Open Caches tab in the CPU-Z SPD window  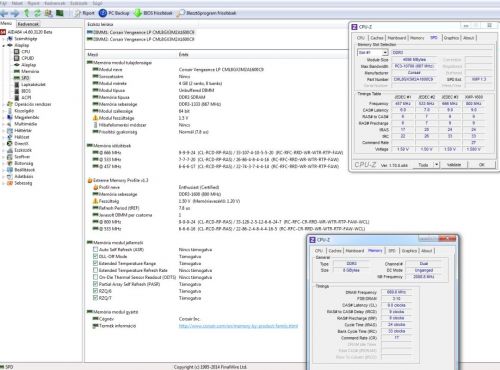point(377,38)
